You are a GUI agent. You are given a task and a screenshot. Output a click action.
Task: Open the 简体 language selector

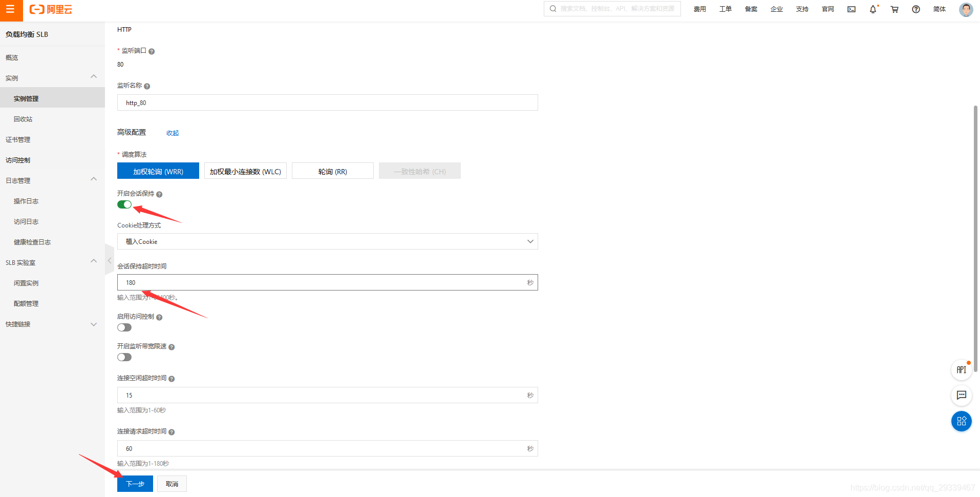point(940,9)
